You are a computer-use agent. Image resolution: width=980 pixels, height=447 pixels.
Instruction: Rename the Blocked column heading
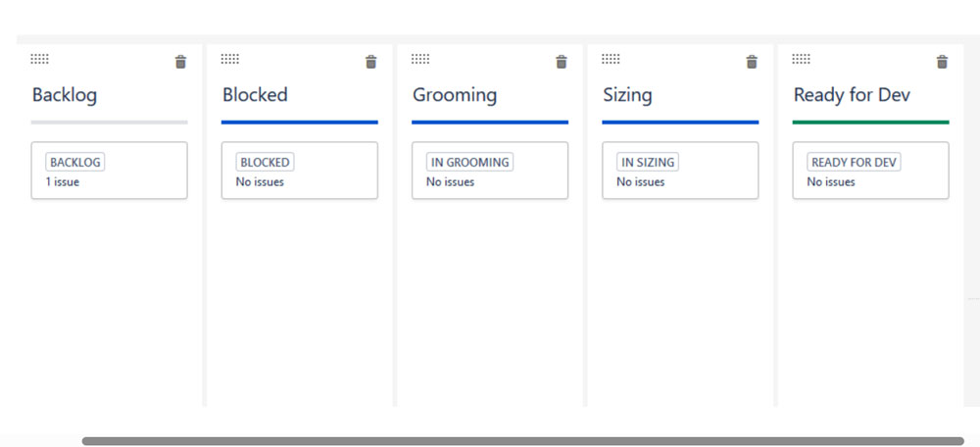(x=255, y=95)
